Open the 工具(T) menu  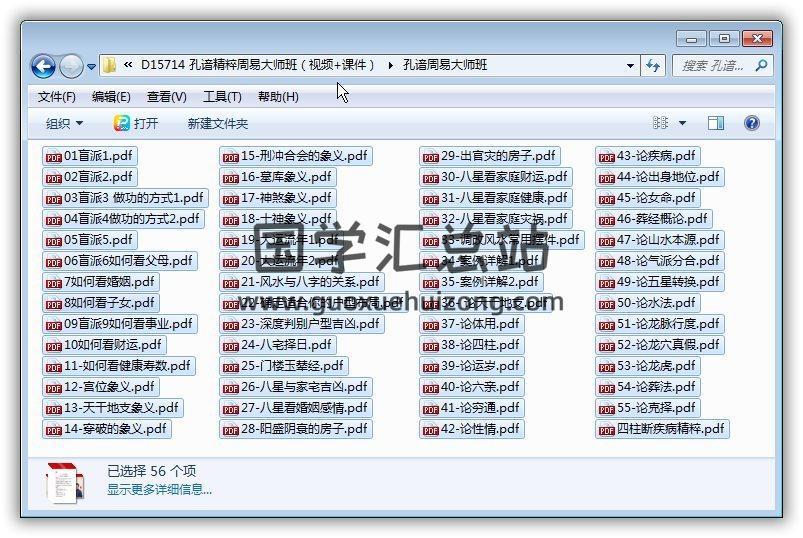(x=222, y=97)
